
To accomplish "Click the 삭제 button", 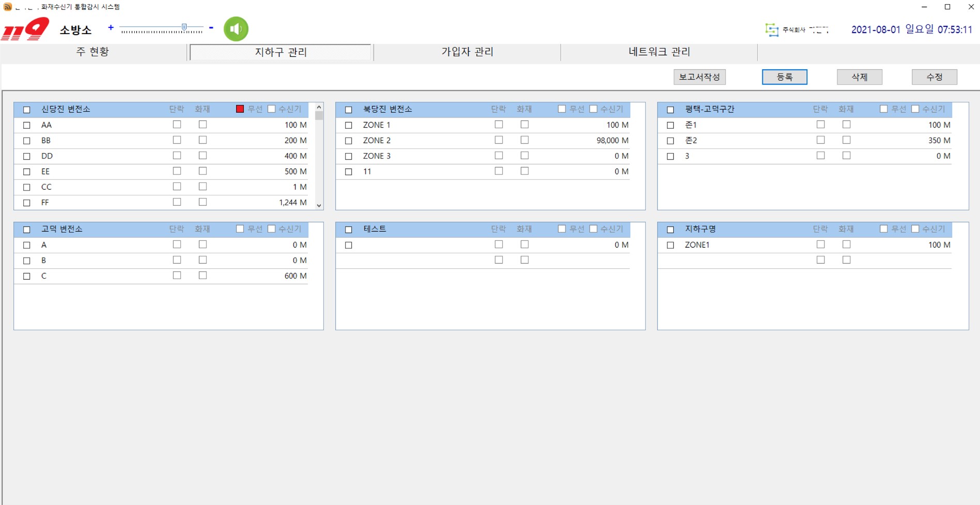I will point(859,77).
